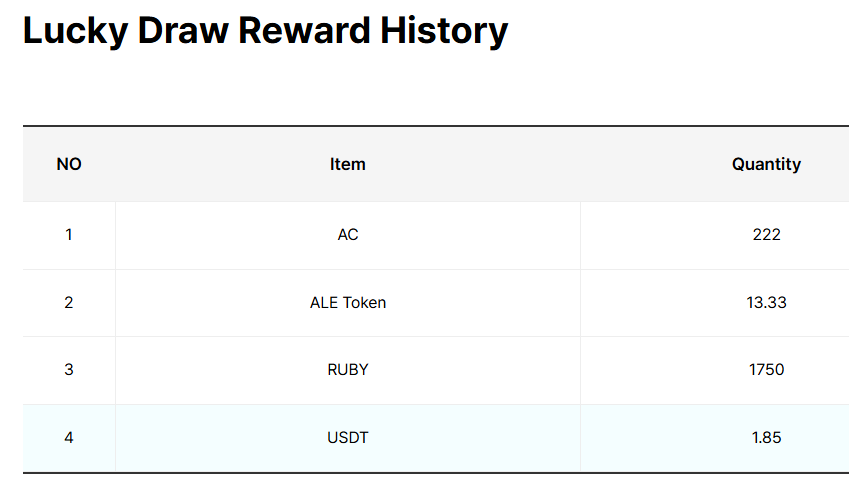Click the word Lucky in the title
Viewport: 849px width, 483px height.
[75, 31]
